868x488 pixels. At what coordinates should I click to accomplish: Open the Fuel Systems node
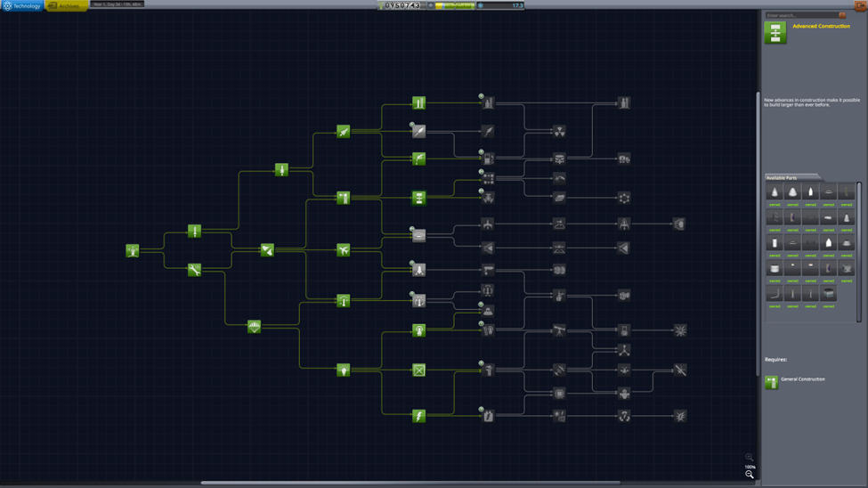tap(419, 159)
